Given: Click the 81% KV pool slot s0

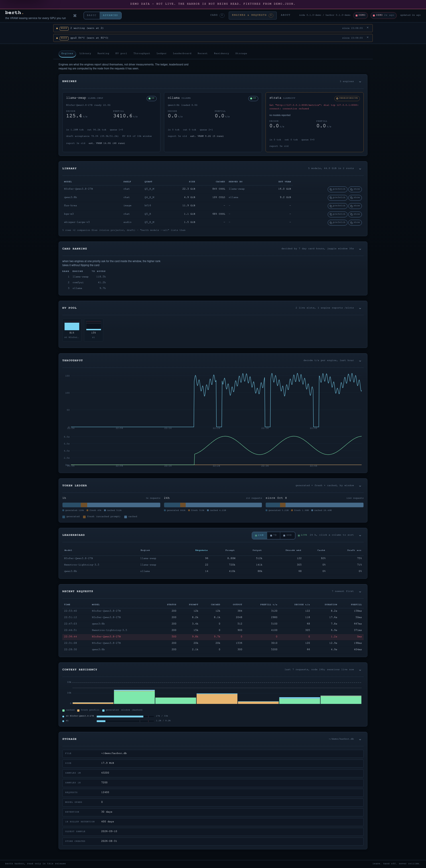Looking at the screenshot, I should pos(72,330).
